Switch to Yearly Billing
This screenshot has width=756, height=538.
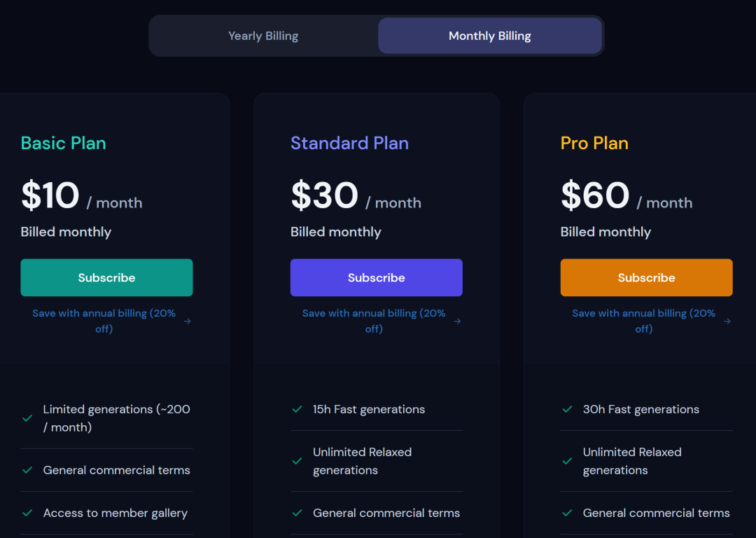263,36
